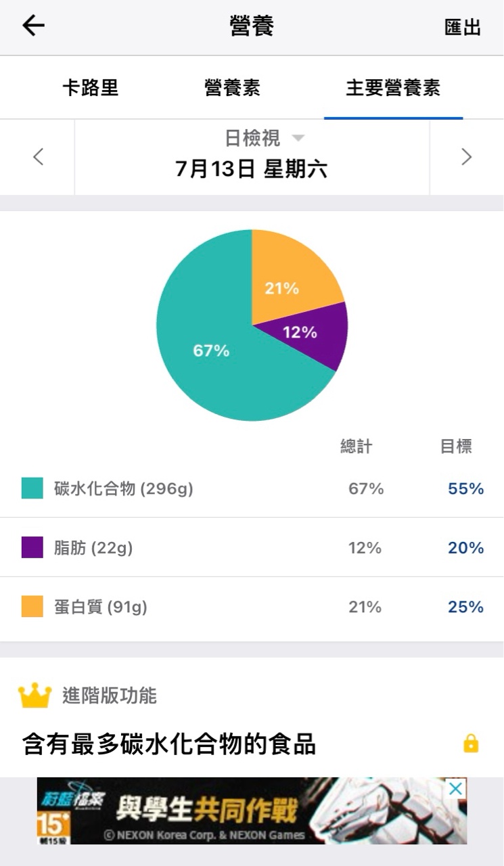
Task: Tap the 匯出 export button
Action: coord(463,27)
